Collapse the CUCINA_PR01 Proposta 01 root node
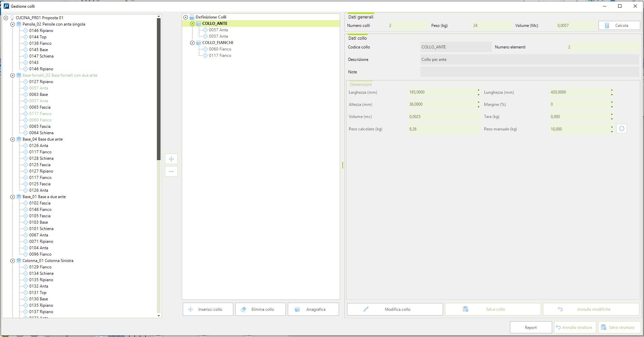 pyautogui.click(x=6, y=18)
